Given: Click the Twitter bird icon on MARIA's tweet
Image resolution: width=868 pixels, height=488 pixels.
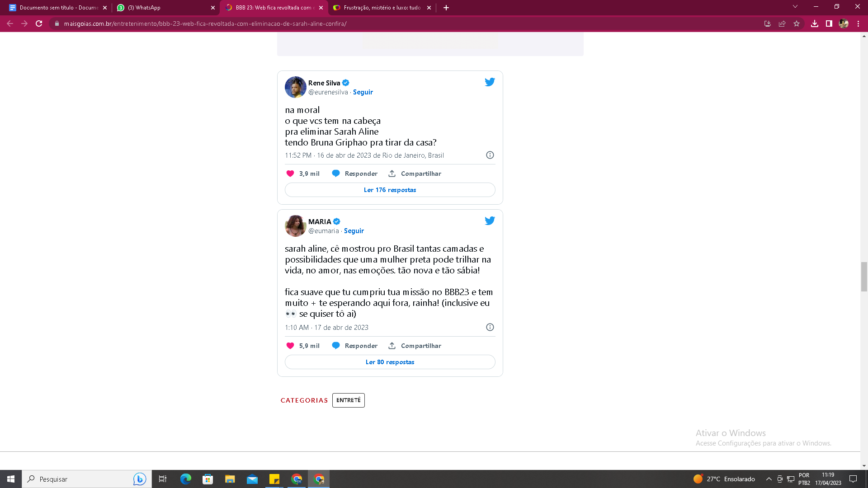Looking at the screenshot, I should (x=490, y=221).
